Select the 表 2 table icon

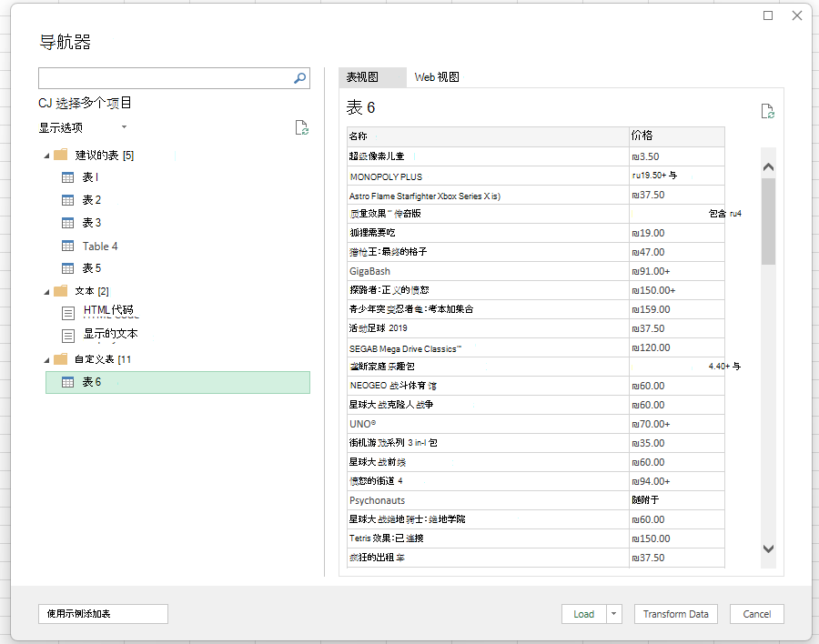pos(68,200)
